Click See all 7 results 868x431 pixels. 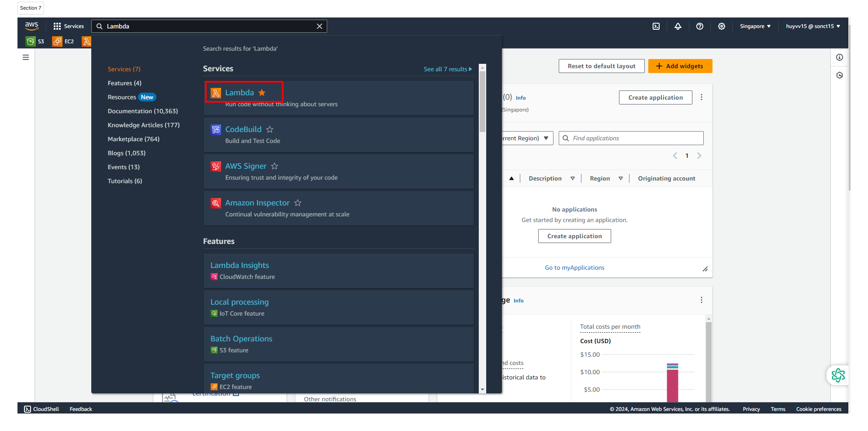click(448, 69)
